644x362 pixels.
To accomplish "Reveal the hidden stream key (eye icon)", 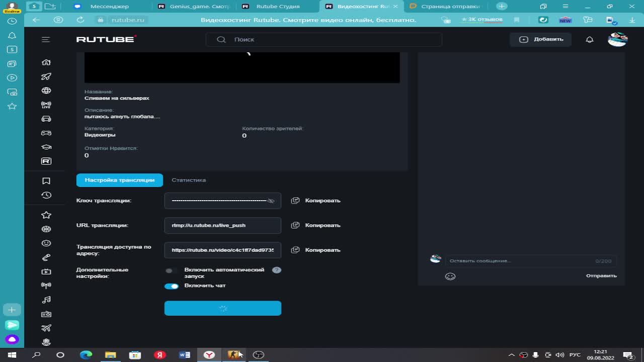I will click(x=271, y=201).
